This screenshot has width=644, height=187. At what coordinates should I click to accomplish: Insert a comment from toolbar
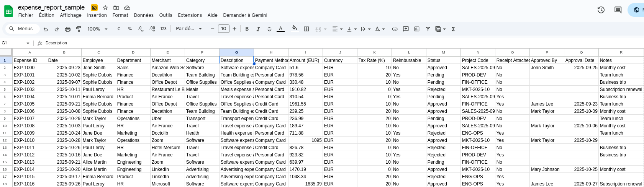[406, 29]
